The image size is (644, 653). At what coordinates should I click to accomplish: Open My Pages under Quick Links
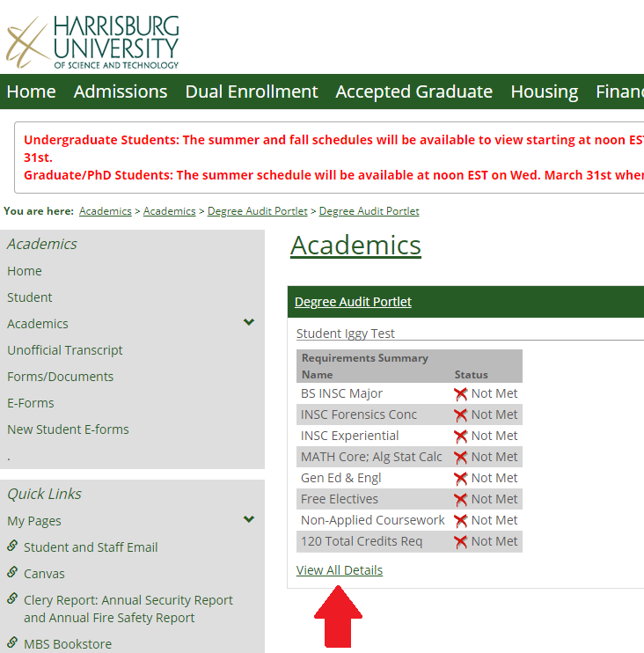(x=34, y=521)
